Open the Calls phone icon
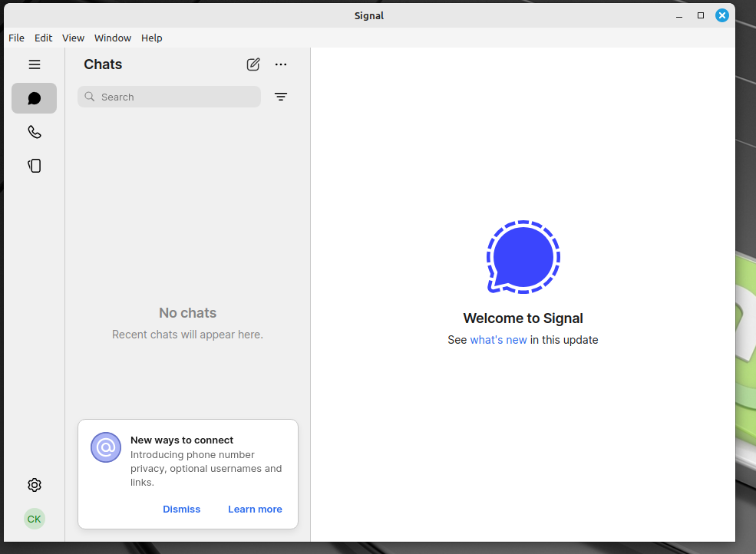The image size is (756, 554). pos(34,132)
